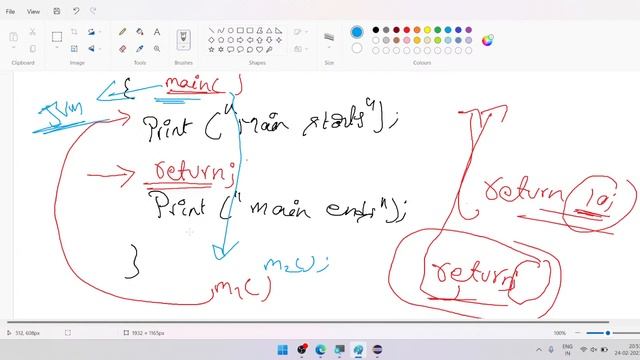Select the Line shape
The image size is (640, 360).
[x=211, y=31]
